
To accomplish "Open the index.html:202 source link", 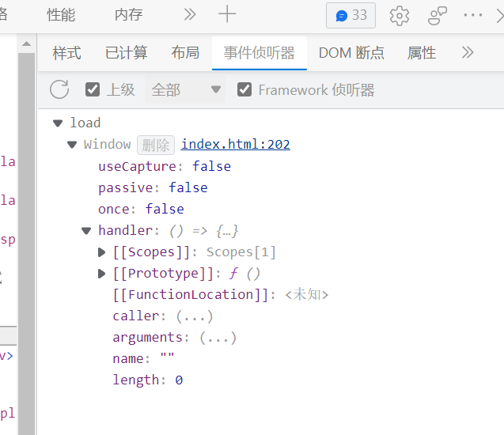I will [x=235, y=144].
